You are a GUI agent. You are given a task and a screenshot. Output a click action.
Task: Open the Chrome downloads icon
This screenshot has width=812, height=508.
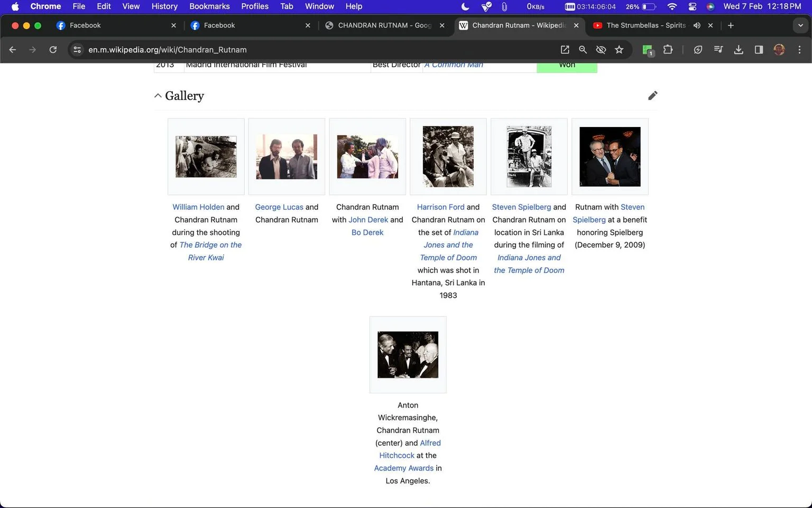[739, 50]
